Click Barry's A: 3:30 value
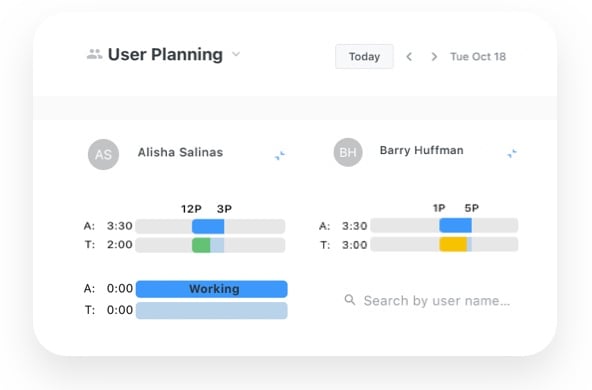The height and width of the screenshot is (390, 592). (x=355, y=226)
